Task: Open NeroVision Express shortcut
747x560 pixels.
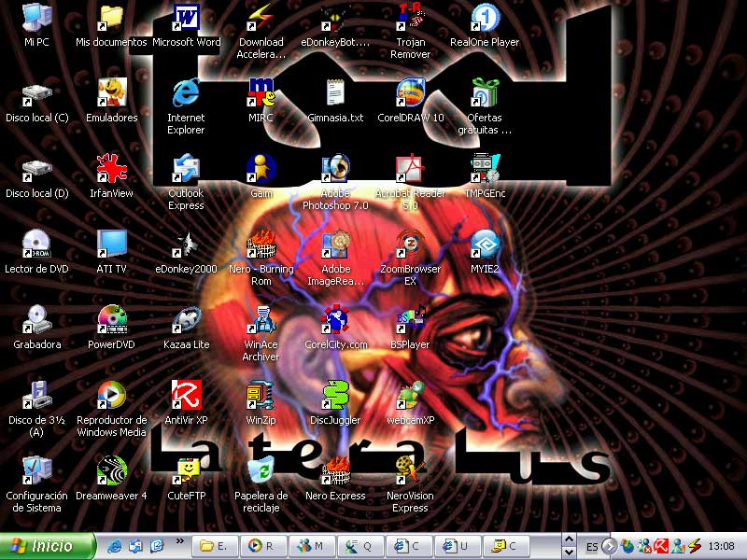Action: click(410, 471)
